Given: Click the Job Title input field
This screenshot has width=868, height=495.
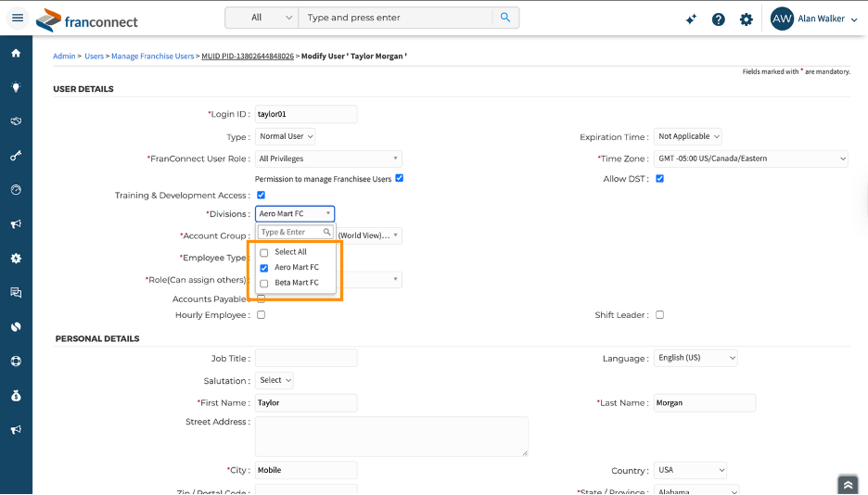Looking at the screenshot, I should coord(305,358).
